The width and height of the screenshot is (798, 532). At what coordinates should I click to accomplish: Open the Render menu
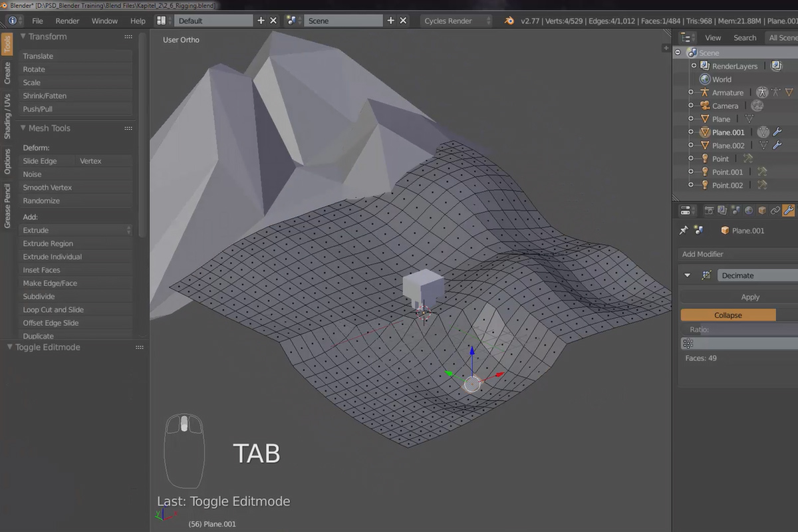67,21
